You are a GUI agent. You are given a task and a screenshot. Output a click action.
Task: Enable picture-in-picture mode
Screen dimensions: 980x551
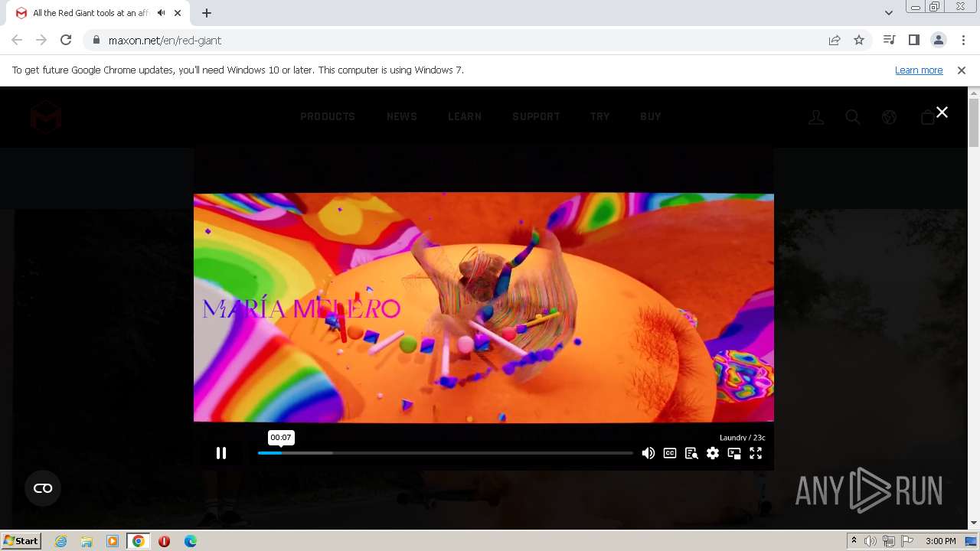(x=734, y=453)
